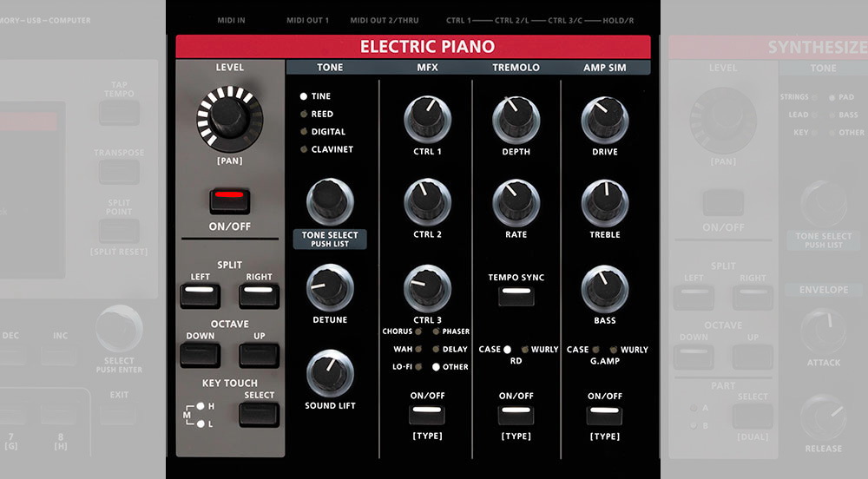
Task: Adjust the MFX CTRL 2 knob
Action: pos(427,202)
